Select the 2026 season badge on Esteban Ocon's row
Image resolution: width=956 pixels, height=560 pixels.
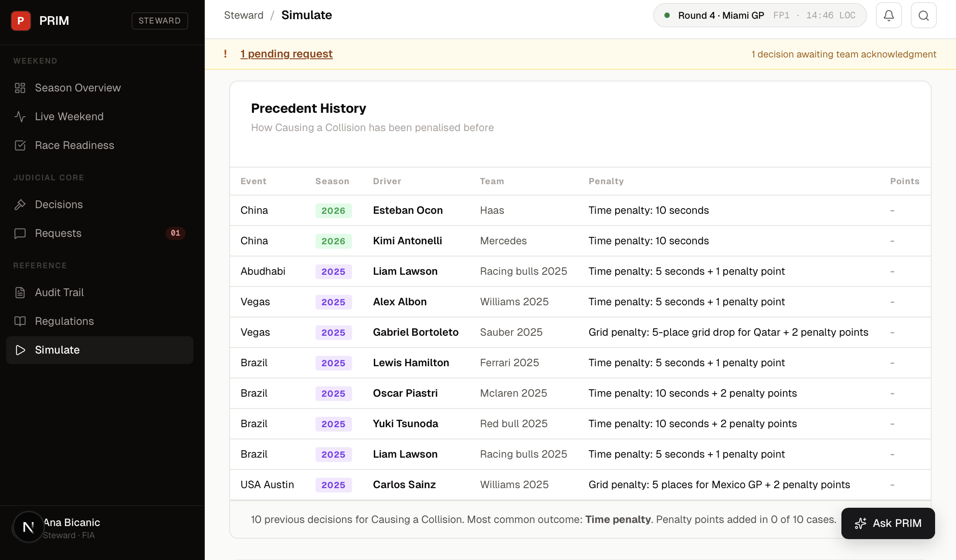(333, 210)
